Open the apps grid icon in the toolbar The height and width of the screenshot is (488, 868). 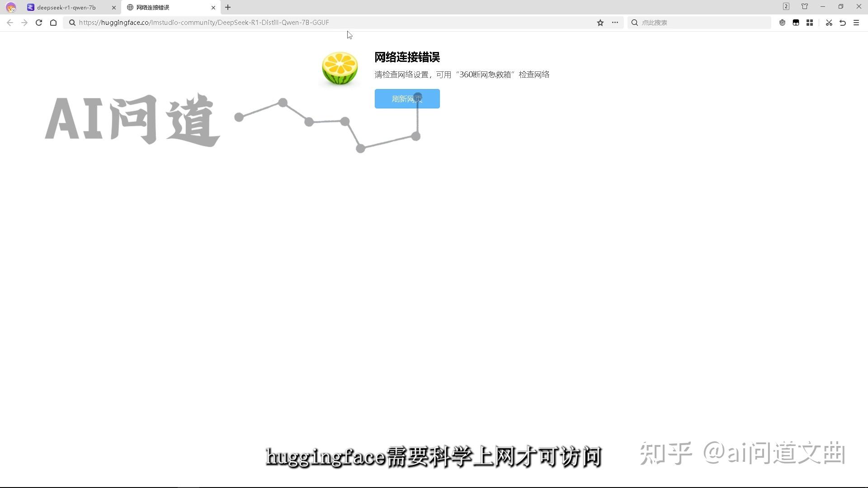810,22
